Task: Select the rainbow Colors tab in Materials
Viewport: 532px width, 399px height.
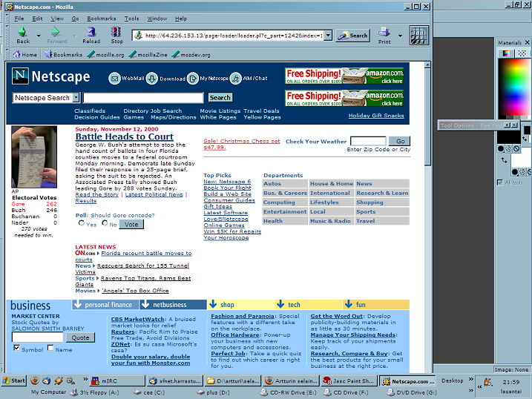Action: tap(506, 53)
